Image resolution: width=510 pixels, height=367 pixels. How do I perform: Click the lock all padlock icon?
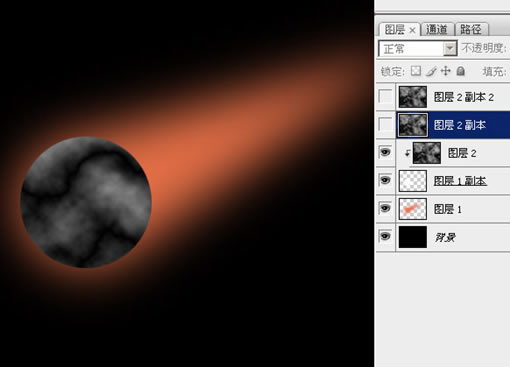461,71
